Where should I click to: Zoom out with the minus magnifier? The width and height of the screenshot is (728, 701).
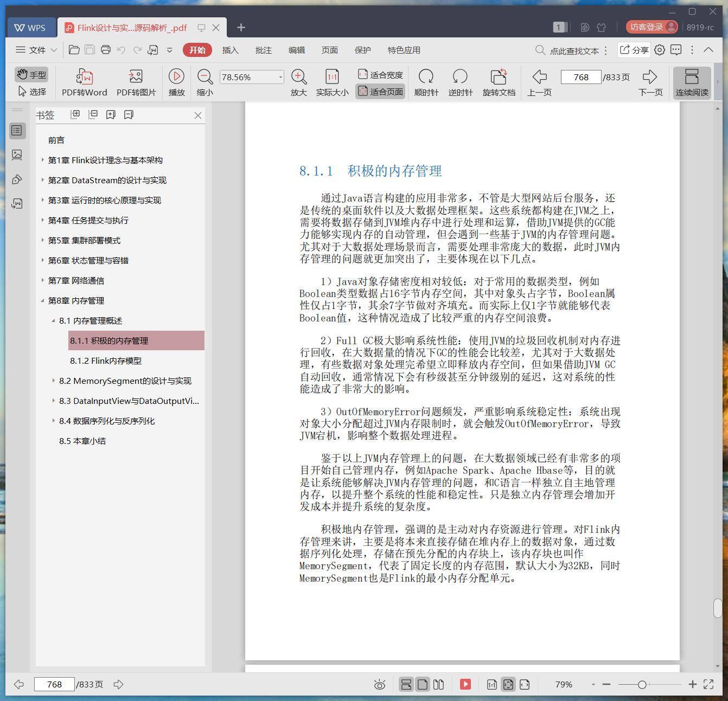[205, 82]
